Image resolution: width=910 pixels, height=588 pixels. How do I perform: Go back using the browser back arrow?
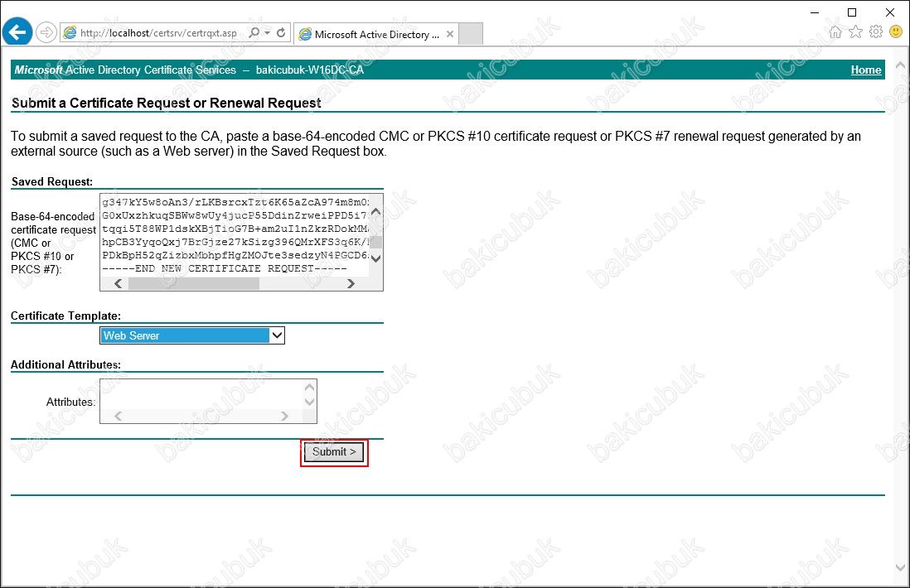[17, 32]
